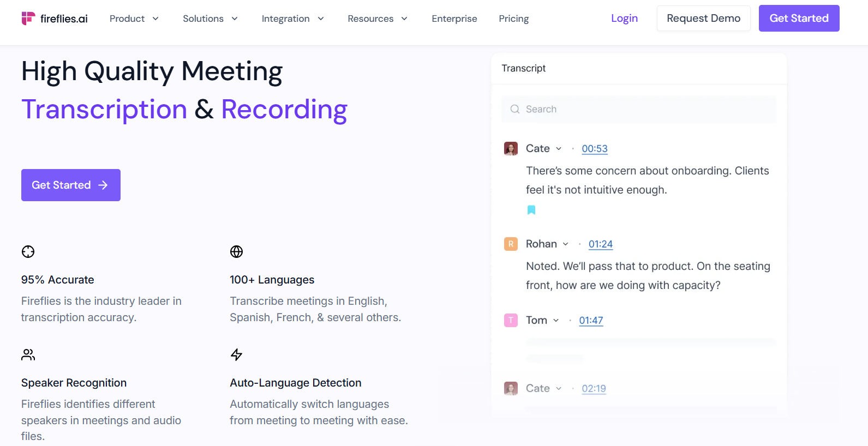Click the people icon above Speaker Recognition
Image resolution: width=868 pixels, height=446 pixels.
tap(28, 354)
